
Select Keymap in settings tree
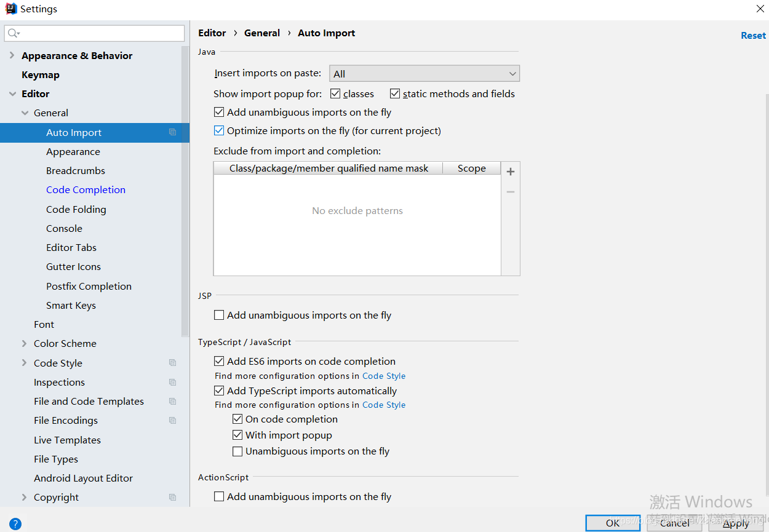41,74
